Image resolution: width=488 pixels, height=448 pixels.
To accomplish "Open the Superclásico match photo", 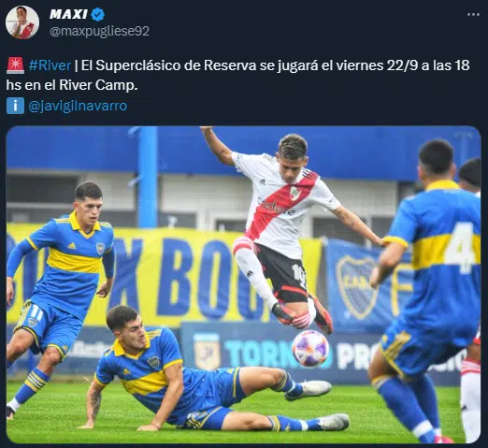I will (x=243, y=284).
